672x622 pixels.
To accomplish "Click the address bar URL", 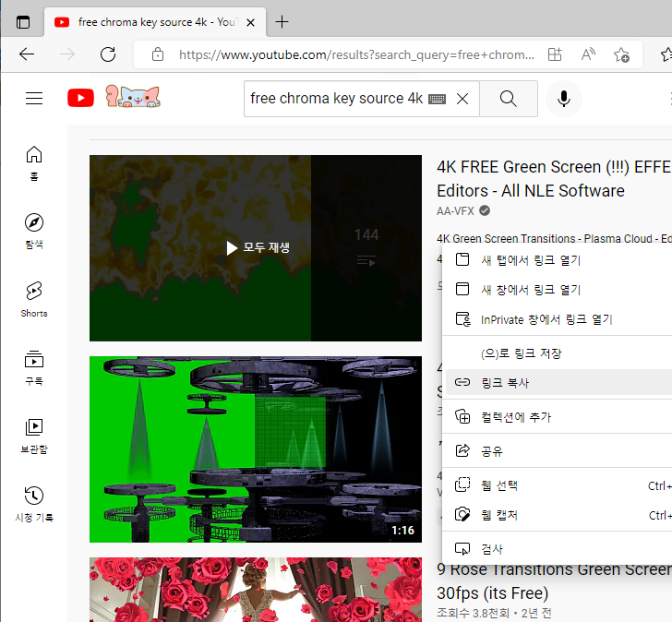I will tap(356, 54).
